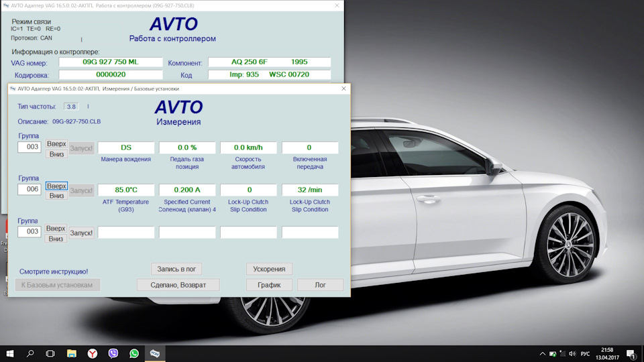This screenshot has width=644, height=362.
Task: Open Task View on taskbar
Action: pos(50,353)
